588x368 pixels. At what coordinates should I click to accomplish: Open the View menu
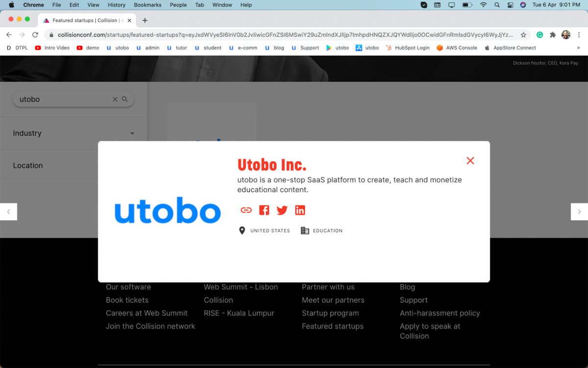click(93, 5)
